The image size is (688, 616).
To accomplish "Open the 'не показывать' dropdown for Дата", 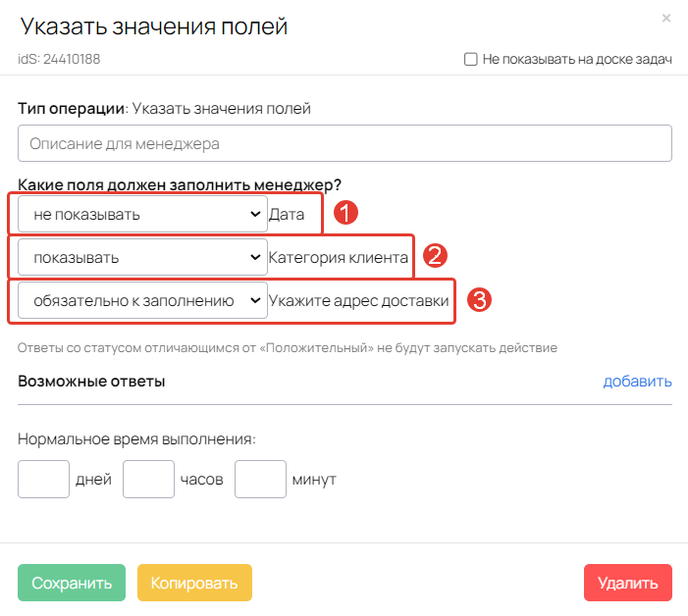I will point(142,214).
